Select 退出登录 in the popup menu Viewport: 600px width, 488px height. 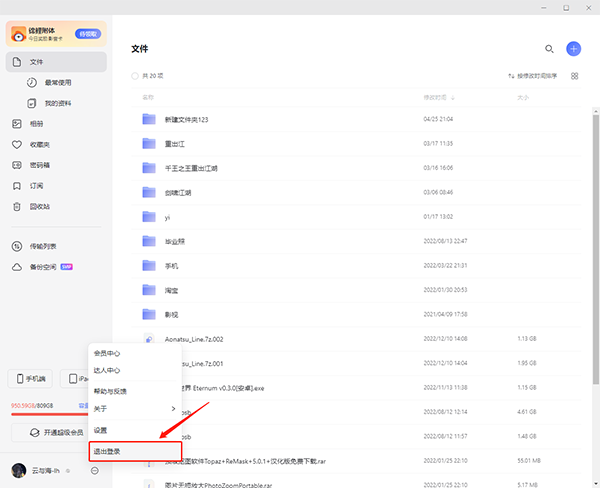(135, 451)
